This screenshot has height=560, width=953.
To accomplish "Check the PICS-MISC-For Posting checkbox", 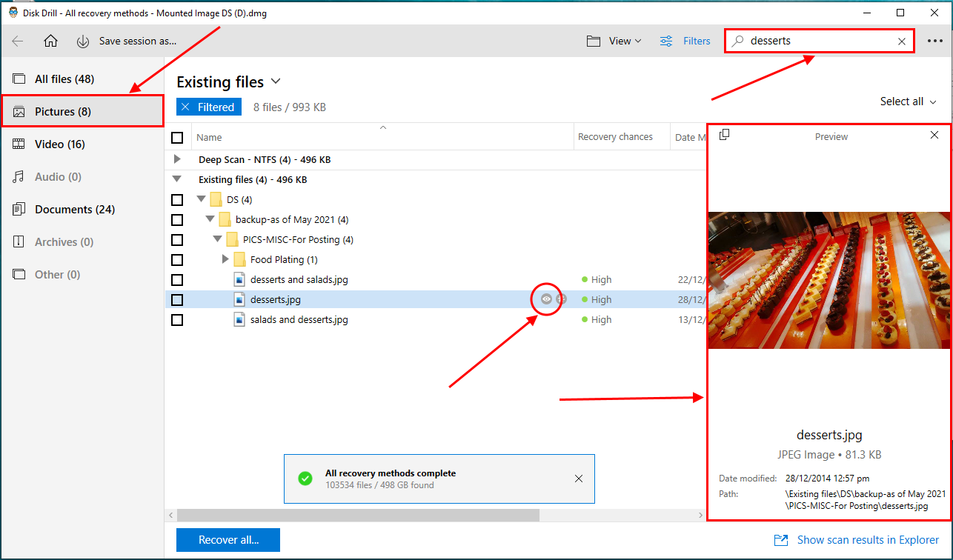I will pos(177,240).
